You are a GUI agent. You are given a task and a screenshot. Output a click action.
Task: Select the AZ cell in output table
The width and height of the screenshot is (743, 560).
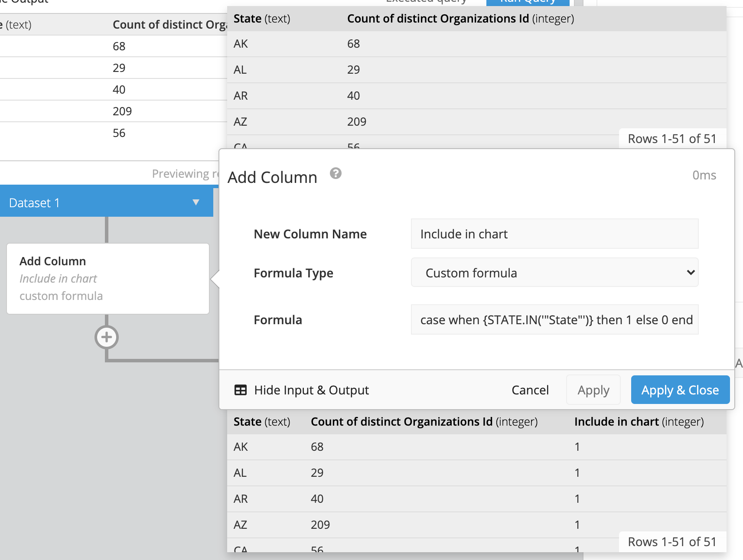pos(240,525)
